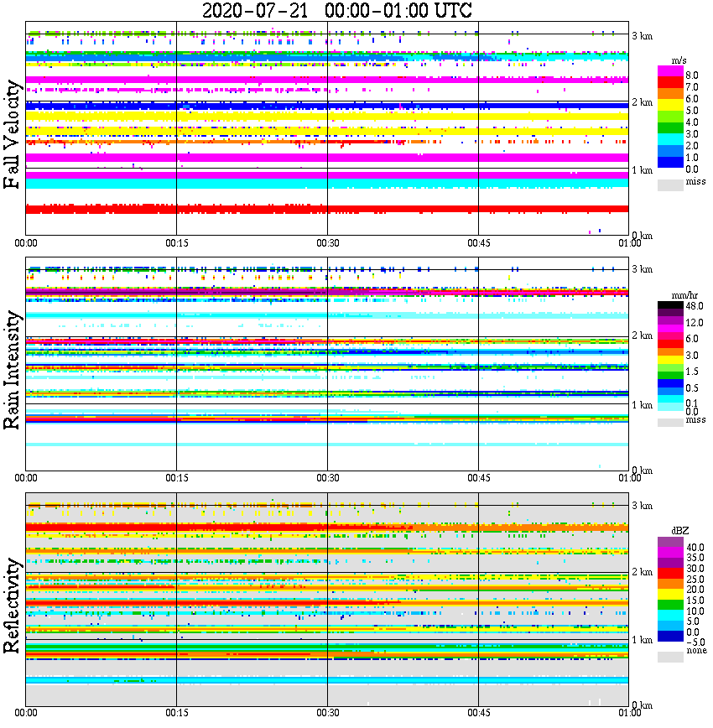Click the '00:45' tick under the Reflectivity plot
The image size is (713, 728).
(479, 713)
